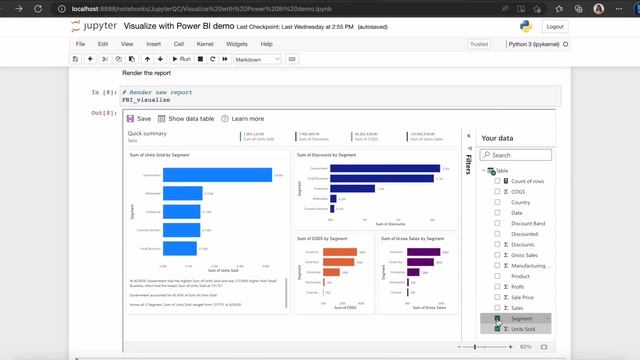Uncheck the Segment field
Image resolution: width=640 pixels, height=360 pixels.
pyautogui.click(x=497, y=318)
